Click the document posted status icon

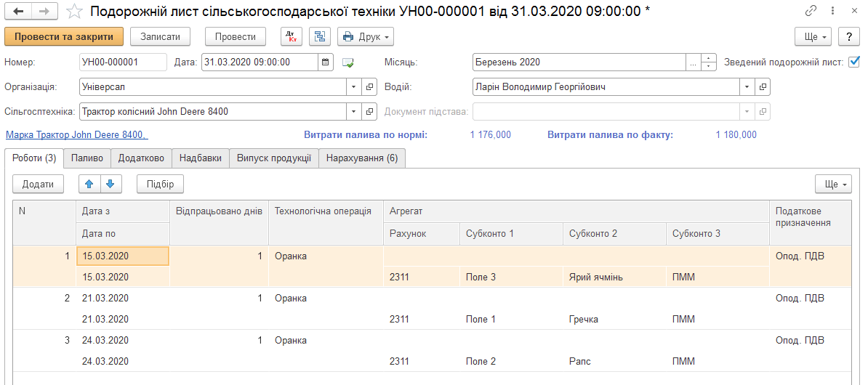347,63
